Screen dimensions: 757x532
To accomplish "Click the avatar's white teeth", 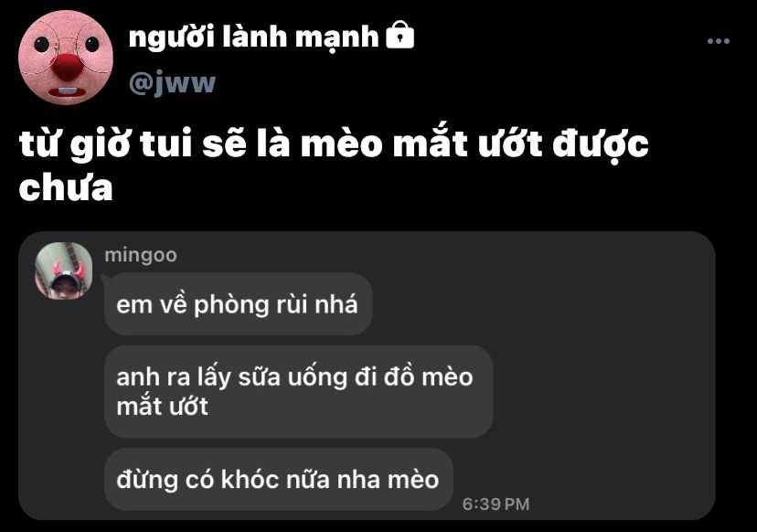I will [66, 91].
